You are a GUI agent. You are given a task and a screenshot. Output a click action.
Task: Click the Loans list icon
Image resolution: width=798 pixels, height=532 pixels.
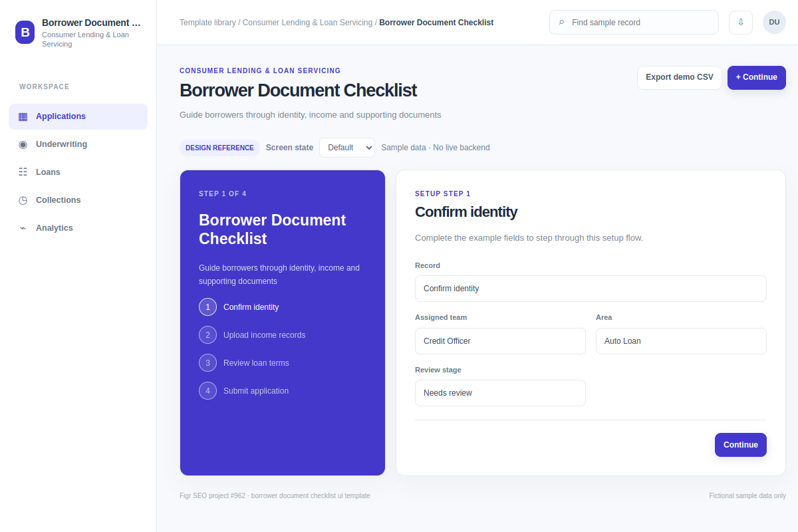[x=23, y=172]
